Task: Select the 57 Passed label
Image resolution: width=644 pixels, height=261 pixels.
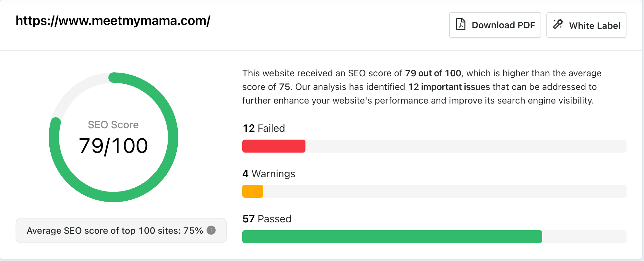Action: (267, 219)
